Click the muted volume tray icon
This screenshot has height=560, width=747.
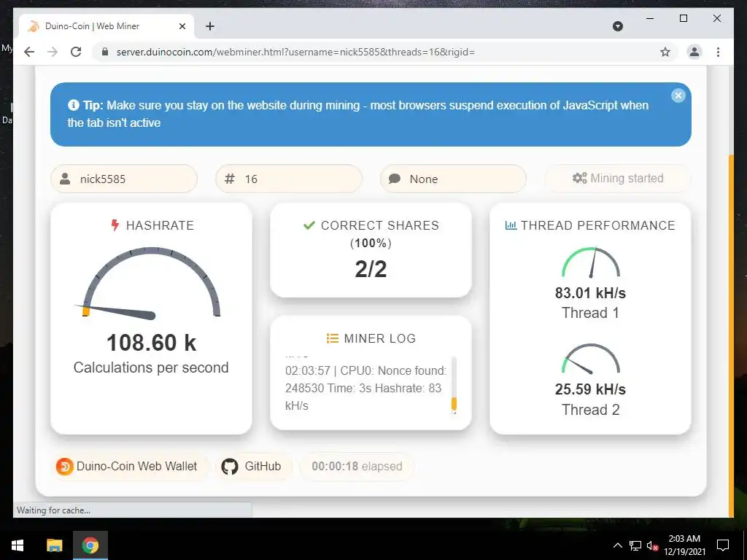(x=652, y=545)
